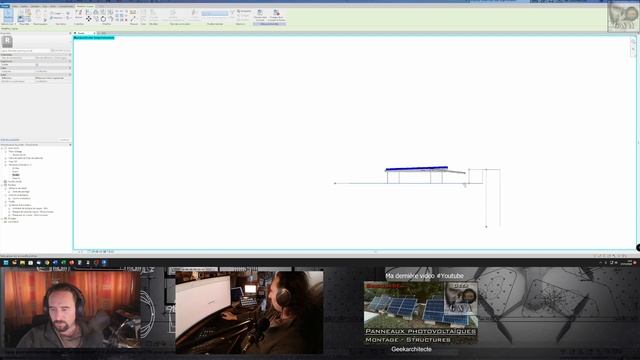Click the red X Delete tool

coord(126,19)
